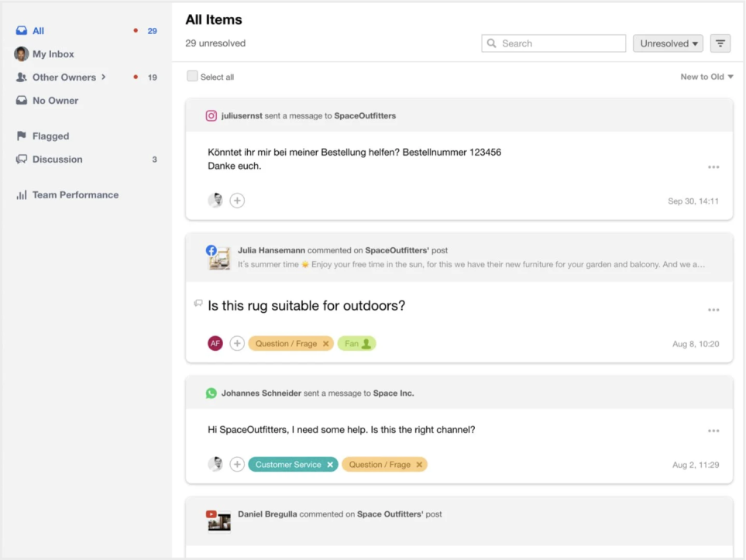The width and height of the screenshot is (746, 560).
Task: Expand the Other Owners section
Action: click(x=103, y=77)
